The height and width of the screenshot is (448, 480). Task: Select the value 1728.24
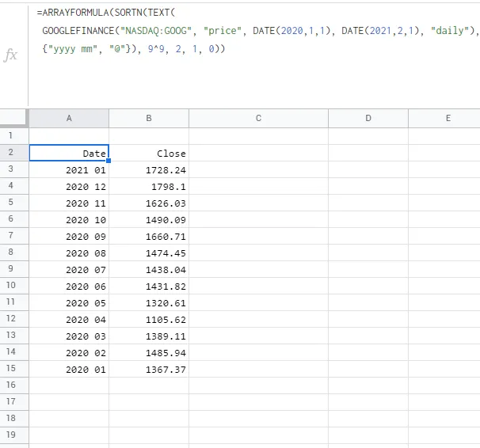click(x=149, y=169)
